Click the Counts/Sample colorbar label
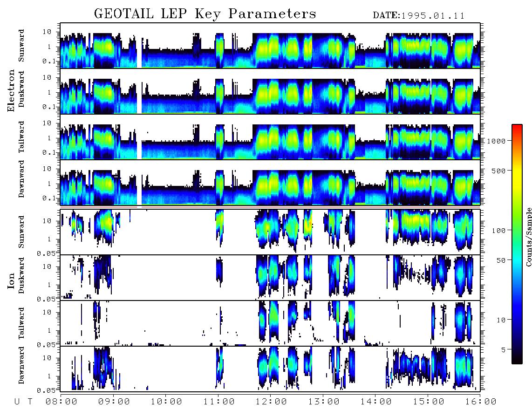532x410 pixels. click(528, 237)
